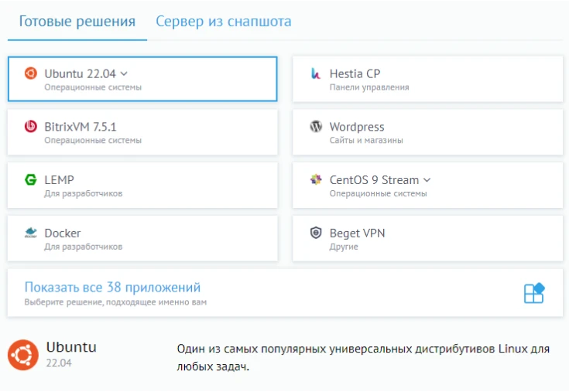Click the Beget VPN shield icon
Screen dimensions: 569x392
316,233
